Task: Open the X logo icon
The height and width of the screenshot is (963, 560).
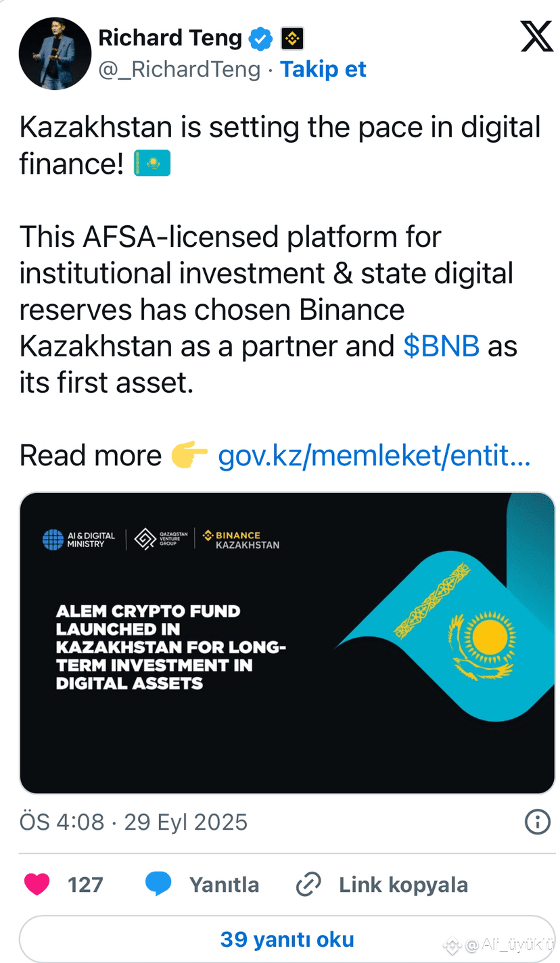Action: coord(537,37)
